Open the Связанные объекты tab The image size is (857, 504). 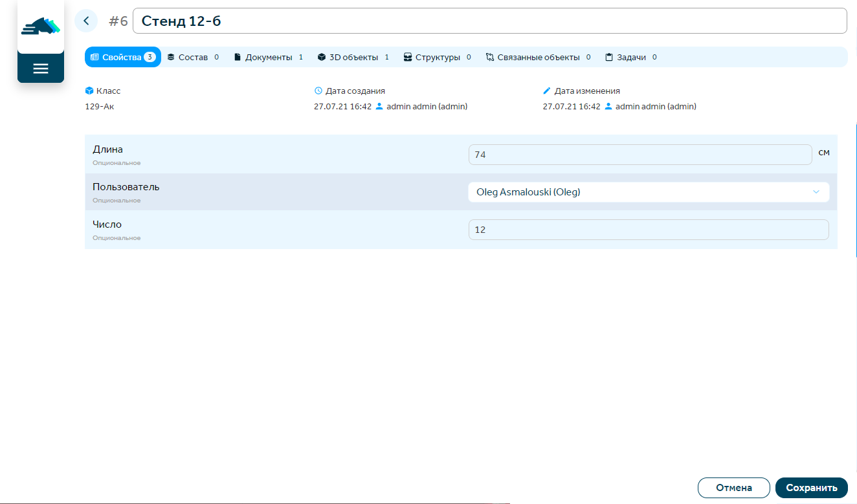(538, 57)
